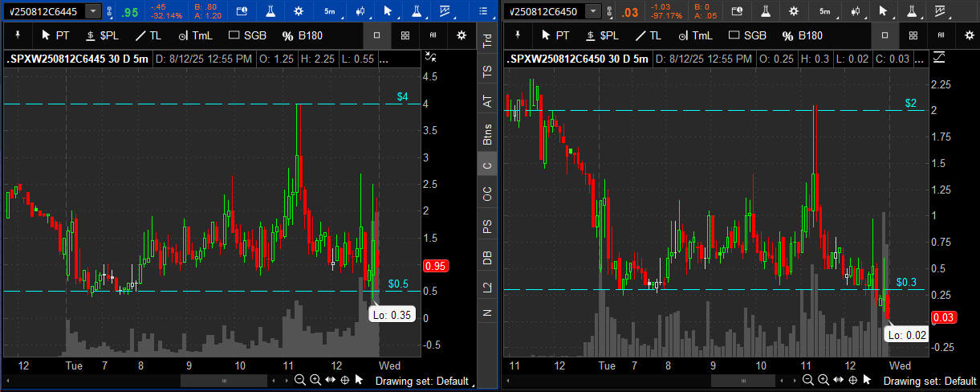980x392 pixels.
Task: Zoom in the right chart with plus magnifier
Action: pyautogui.click(x=821, y=380)
